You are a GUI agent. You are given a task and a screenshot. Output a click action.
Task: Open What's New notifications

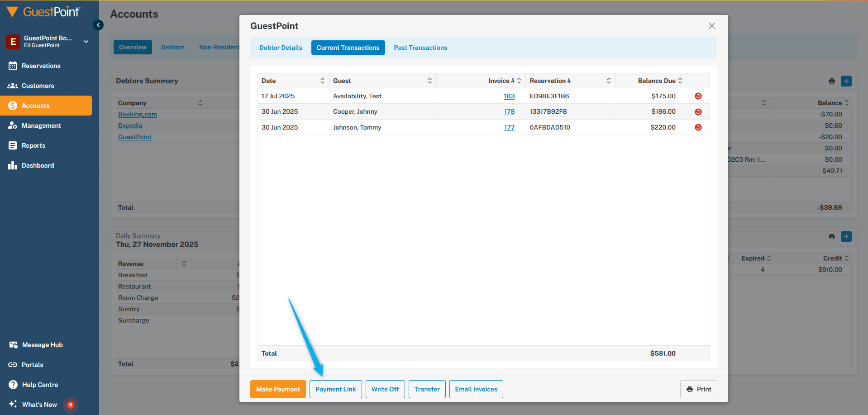click(39, 405)
